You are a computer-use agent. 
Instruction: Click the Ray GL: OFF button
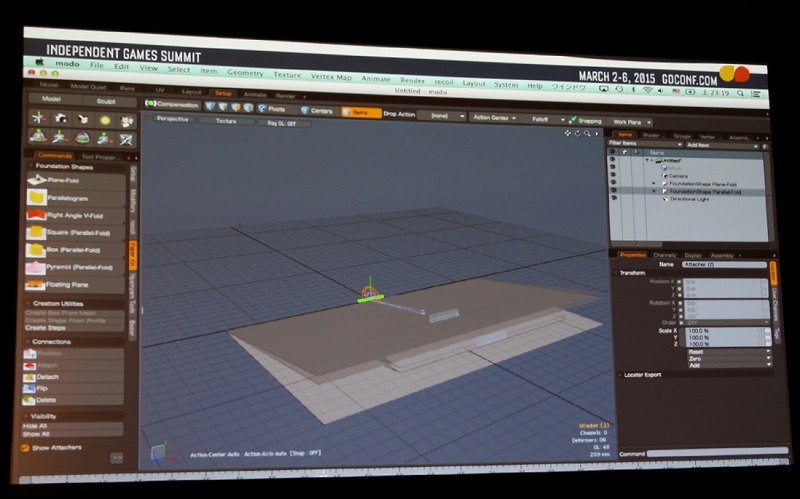[x=281, y=123]
